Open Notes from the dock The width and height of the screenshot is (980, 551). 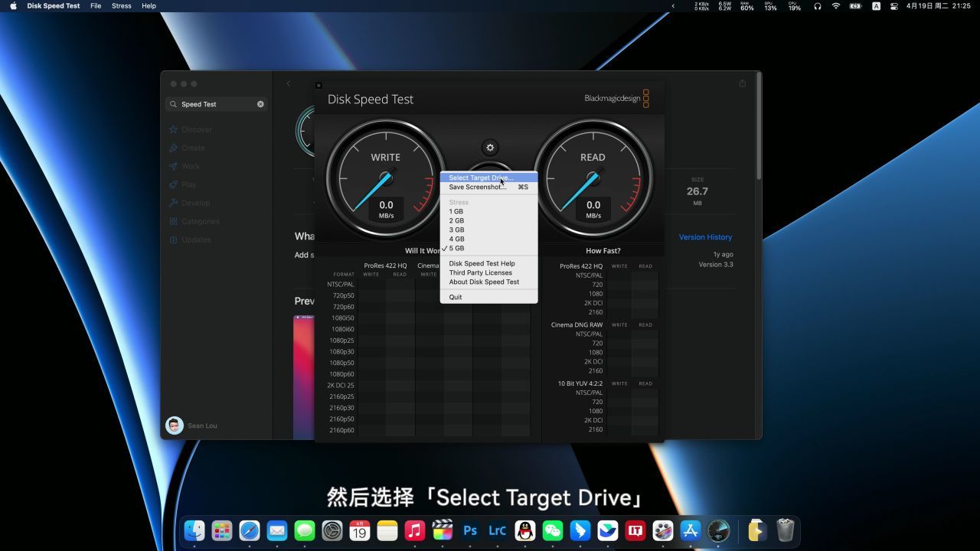(x=387, y=530)
